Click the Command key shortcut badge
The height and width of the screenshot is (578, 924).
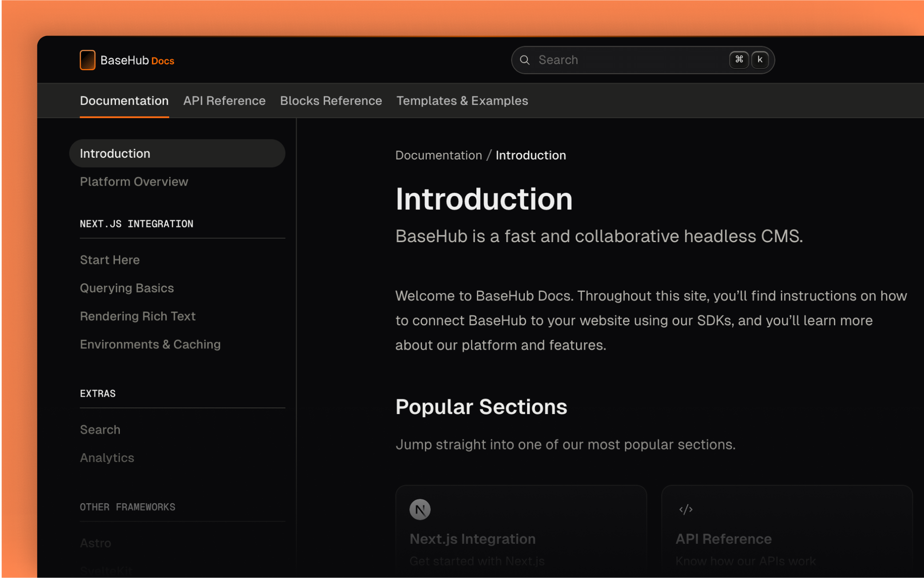point(739,60)
